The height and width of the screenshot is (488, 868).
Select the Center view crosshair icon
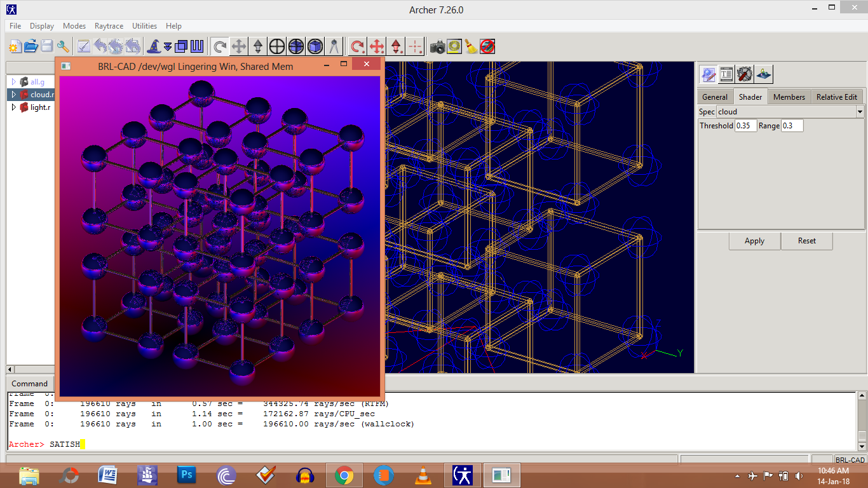(277, 46)
